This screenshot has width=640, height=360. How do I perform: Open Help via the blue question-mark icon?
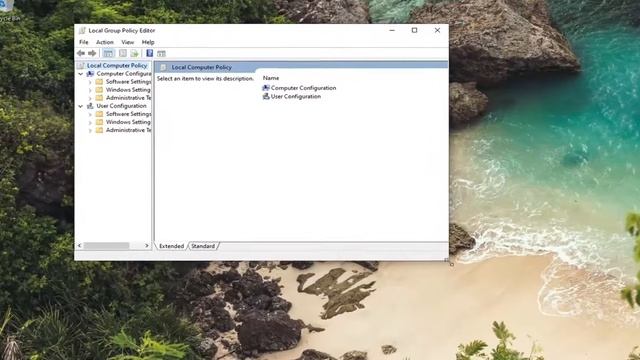click(x=149, y=53)
